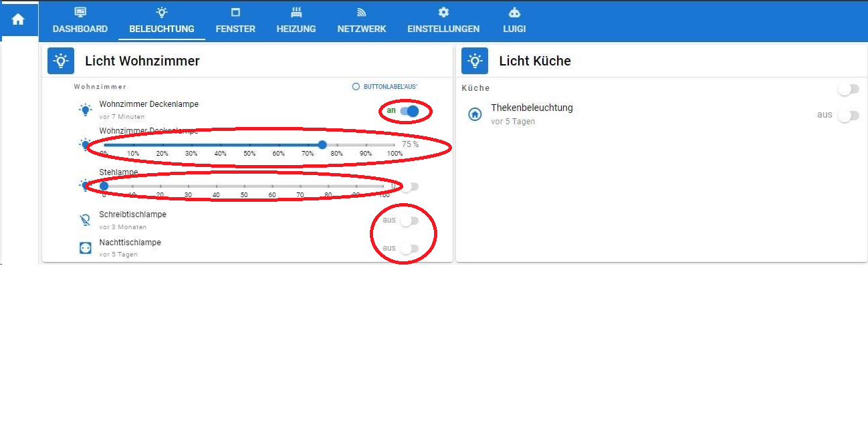868x433 pixels.
Task: Click the Licht Wohnzimmer card title
Action: [142, 61]
